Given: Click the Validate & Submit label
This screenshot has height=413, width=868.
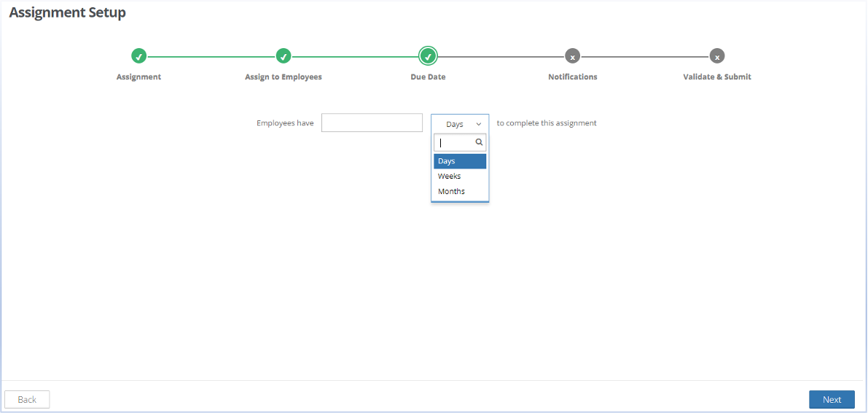Looking at the screenshot, I should [x=717, y=77].
